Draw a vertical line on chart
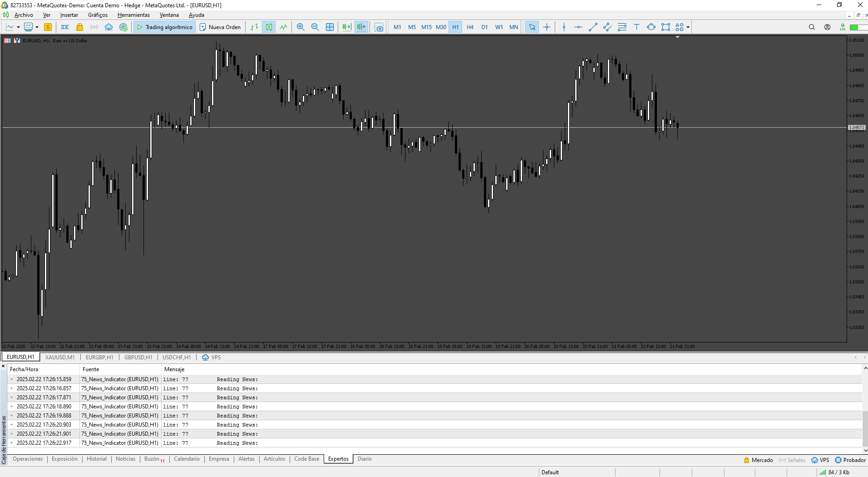This screenshot has width=868, height=477. [x=564, y=27]
